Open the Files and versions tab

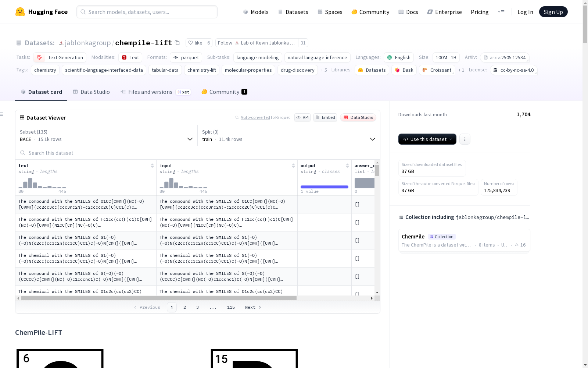tap(155, 92)
